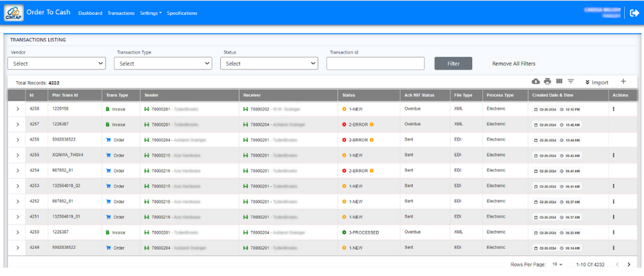
Task: Go to next page arrow
Action: (x=629, y=264)
